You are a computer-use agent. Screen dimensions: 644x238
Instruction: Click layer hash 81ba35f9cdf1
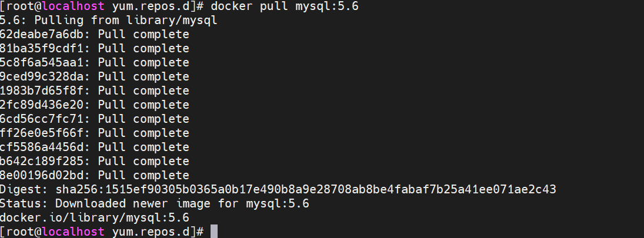(45, 49)
